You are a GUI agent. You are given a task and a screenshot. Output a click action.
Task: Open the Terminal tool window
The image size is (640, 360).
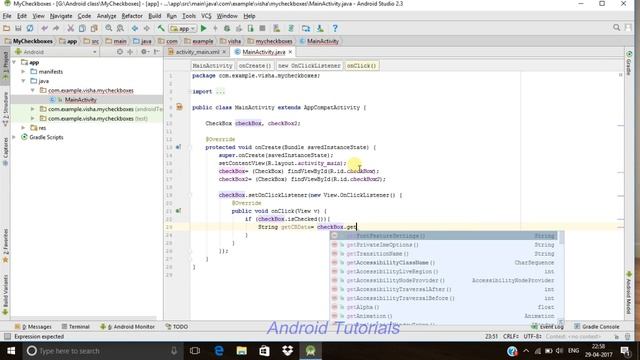click(76, 327)
